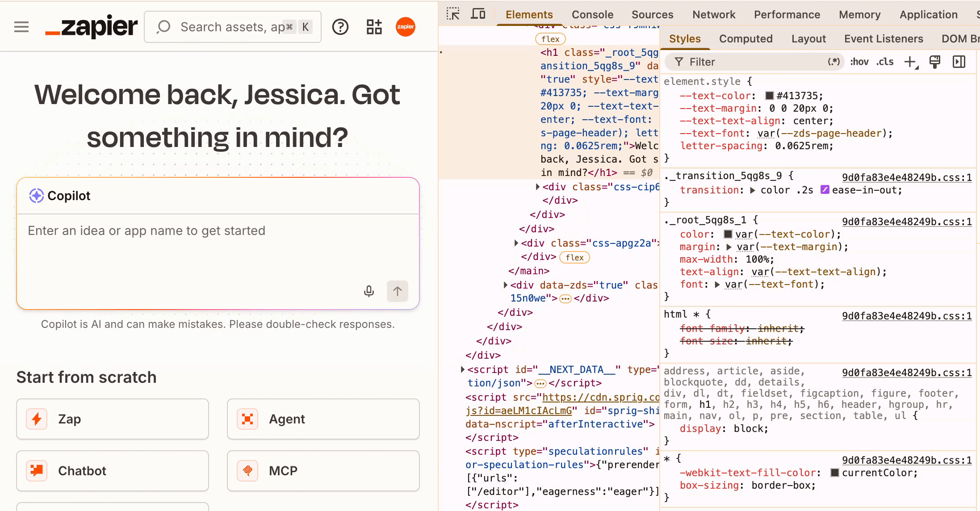The image size is (980, 511).
Task: Open the hamburger navigation menu
Action: [21, 27]
